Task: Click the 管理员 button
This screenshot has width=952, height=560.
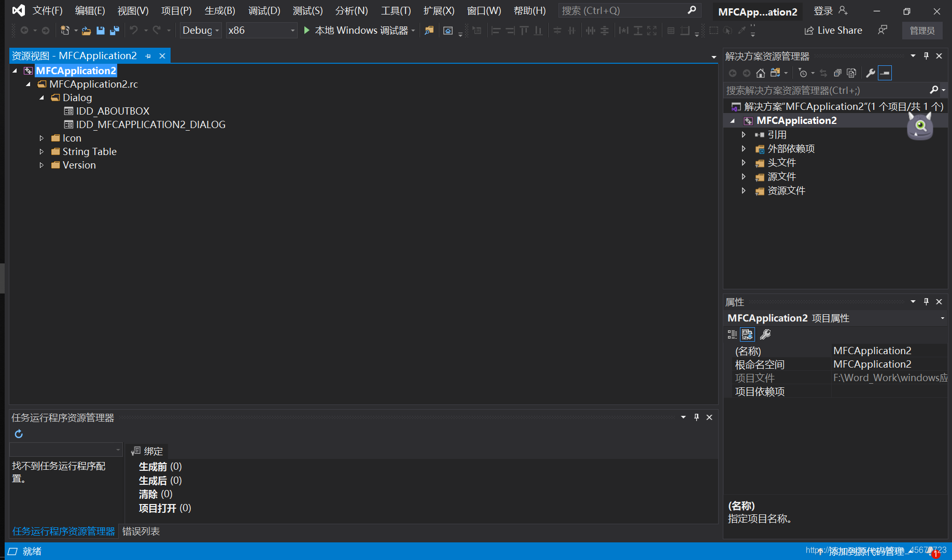Action: [922, 31]
